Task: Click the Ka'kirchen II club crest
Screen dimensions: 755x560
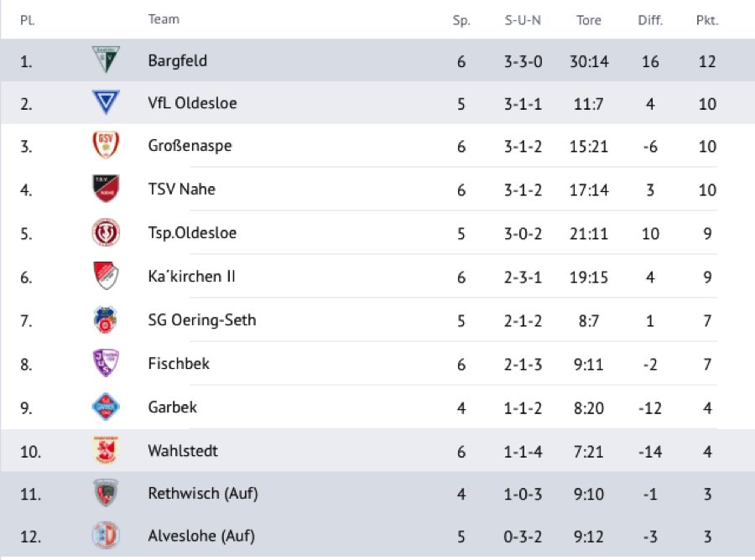Action: (106, 277)
